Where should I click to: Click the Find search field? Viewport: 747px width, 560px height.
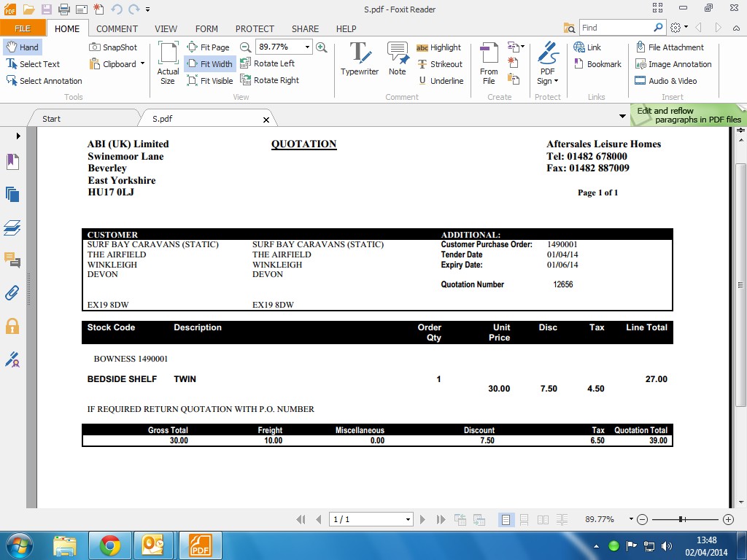coord(616,28)
